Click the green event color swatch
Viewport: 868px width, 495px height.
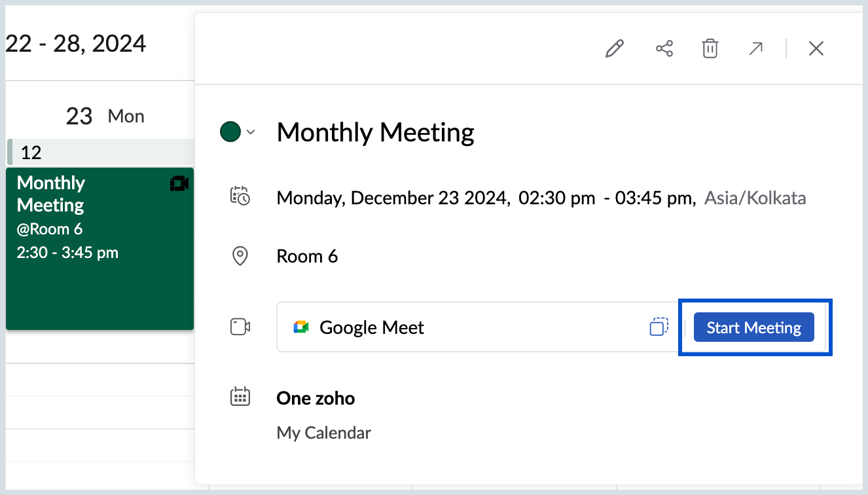tap(230, 132)
